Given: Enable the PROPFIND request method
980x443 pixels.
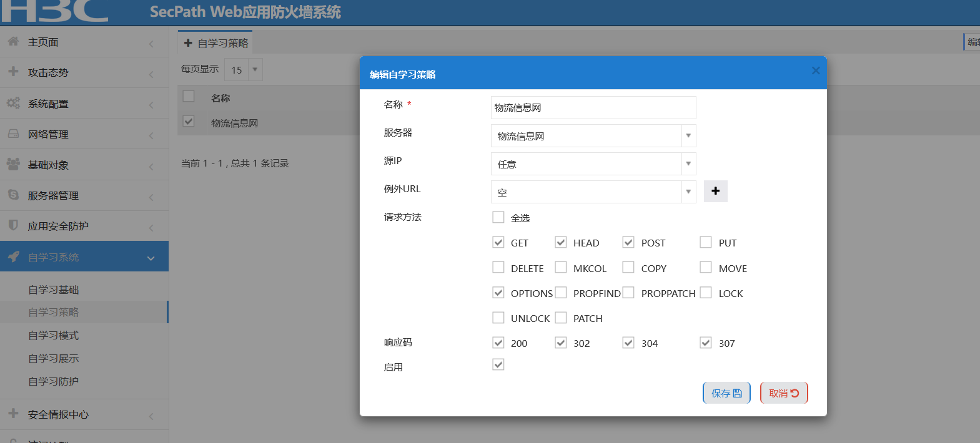Looking at the screenshot, I should coord(561,292).
